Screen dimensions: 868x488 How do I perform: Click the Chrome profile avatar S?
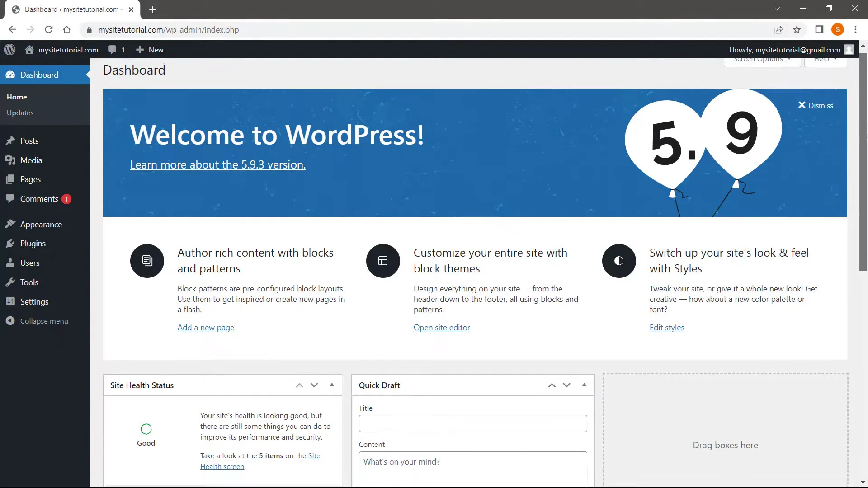point(838,30)
